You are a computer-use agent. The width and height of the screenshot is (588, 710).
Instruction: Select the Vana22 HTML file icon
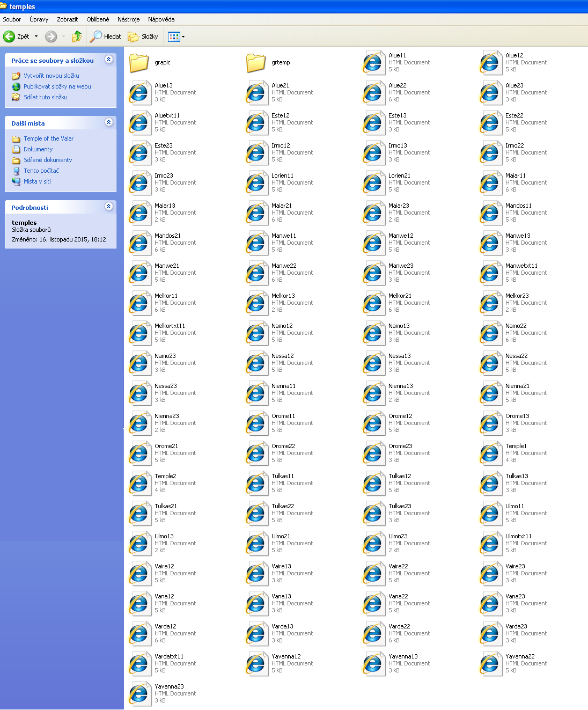point(374,603)
